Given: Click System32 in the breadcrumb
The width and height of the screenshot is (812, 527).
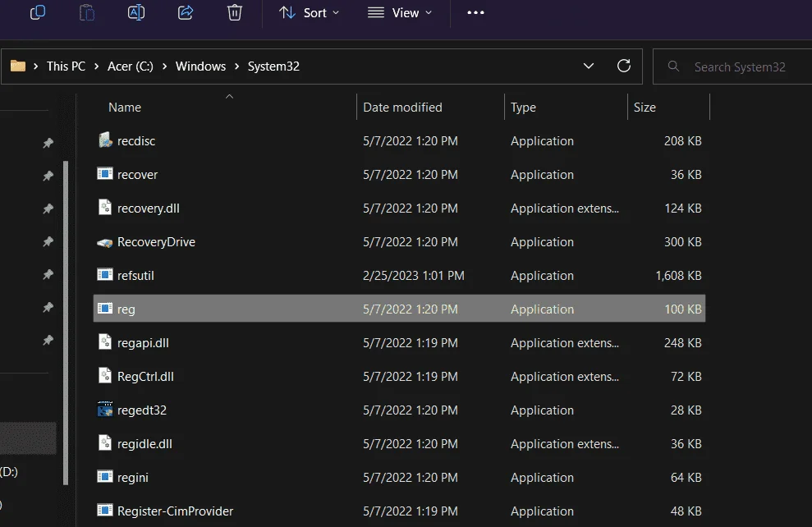Looking at the screenshot, I should (273, 66).
